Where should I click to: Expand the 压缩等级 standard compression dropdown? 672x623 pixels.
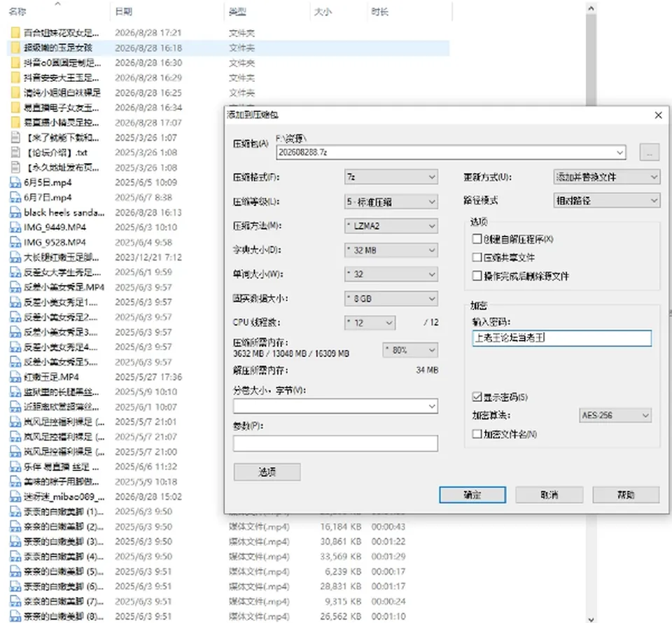(x=391, y=202)
